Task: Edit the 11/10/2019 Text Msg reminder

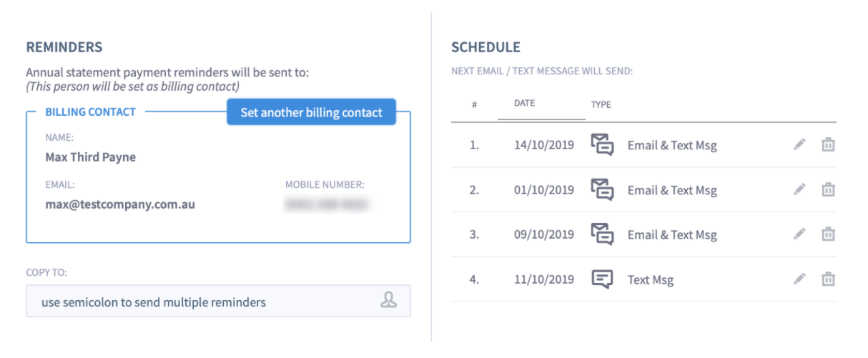Action: click(x=799, y=279)
